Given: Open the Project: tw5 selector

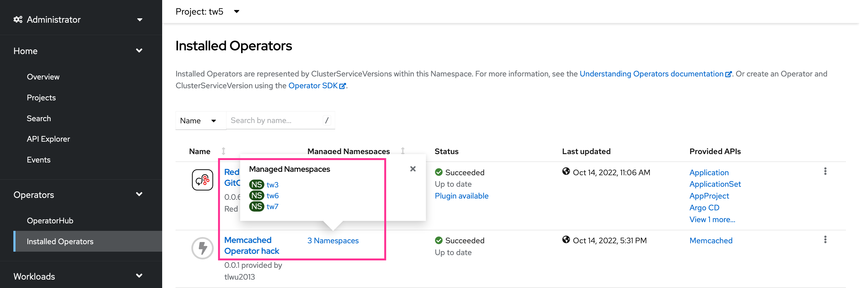Looking at the screenshot, I should (208, 12).
